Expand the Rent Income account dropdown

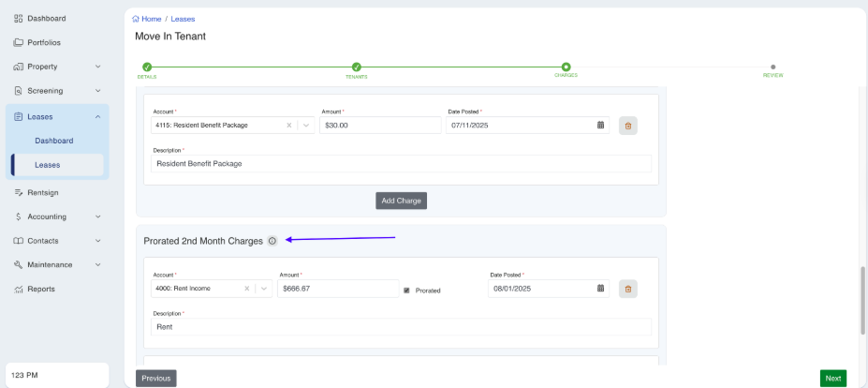[x=264, y=289]
